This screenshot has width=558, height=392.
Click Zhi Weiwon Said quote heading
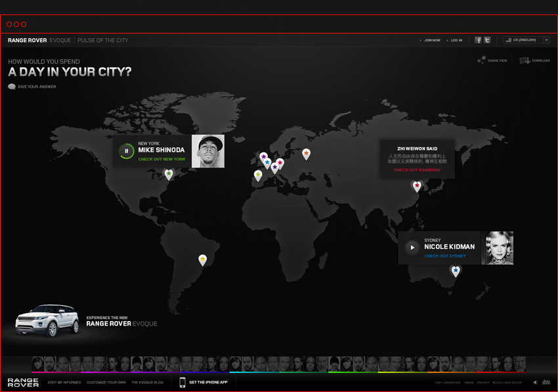417,148
